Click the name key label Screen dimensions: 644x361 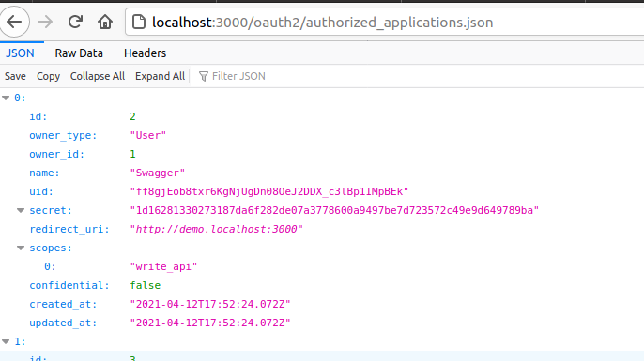pyautogui.click(x=44, y=173)
